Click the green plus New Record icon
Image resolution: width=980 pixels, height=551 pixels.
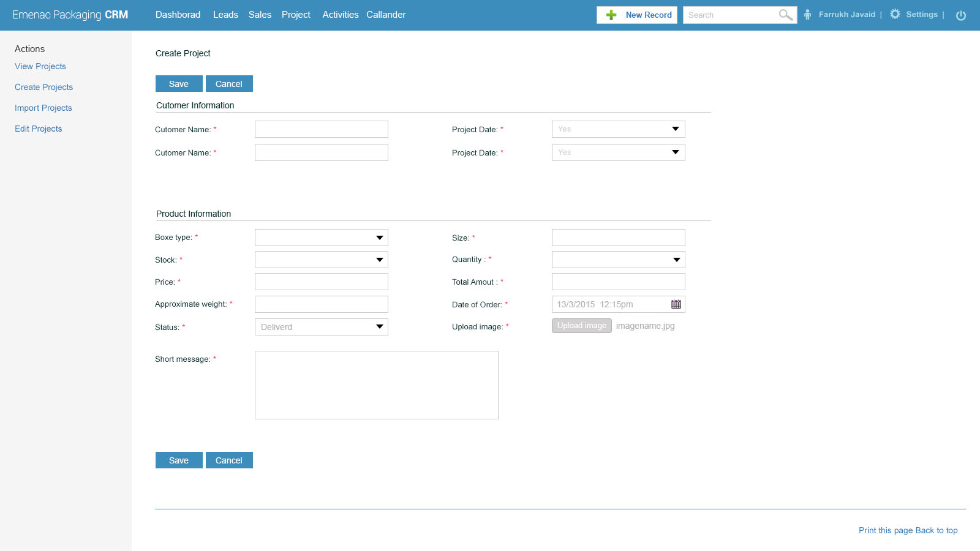[611, 15]
